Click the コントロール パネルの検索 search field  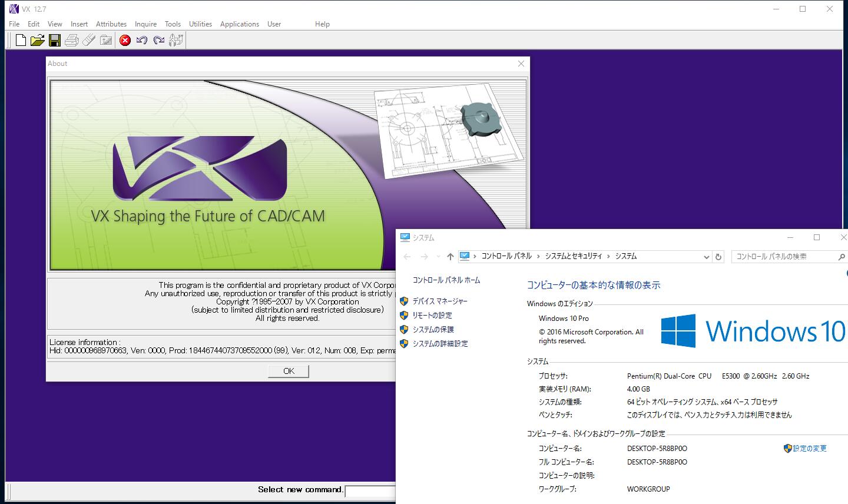(783, 257)
